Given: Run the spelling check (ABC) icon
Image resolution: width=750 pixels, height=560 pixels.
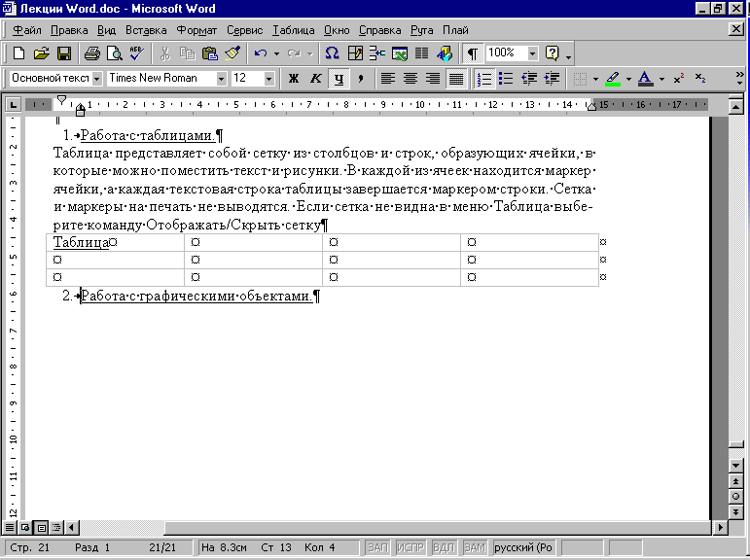Looking at the screenshot, I should pos(137,53).
